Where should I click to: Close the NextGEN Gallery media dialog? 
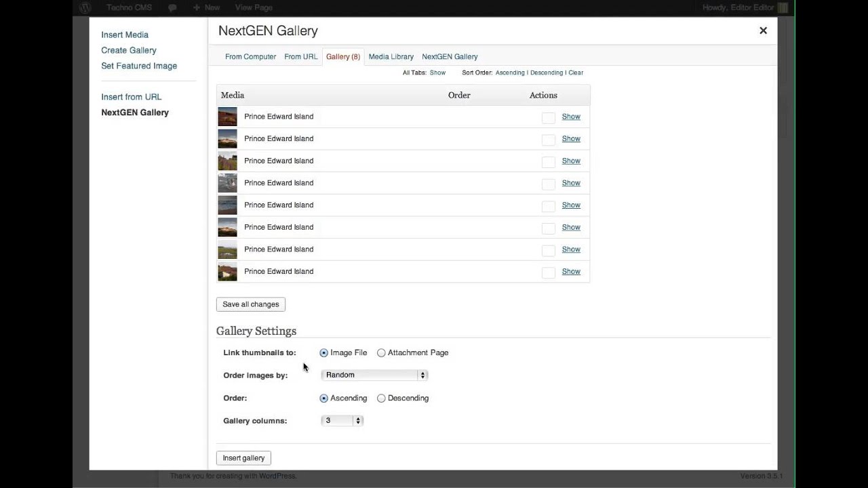tap(763, 30)
